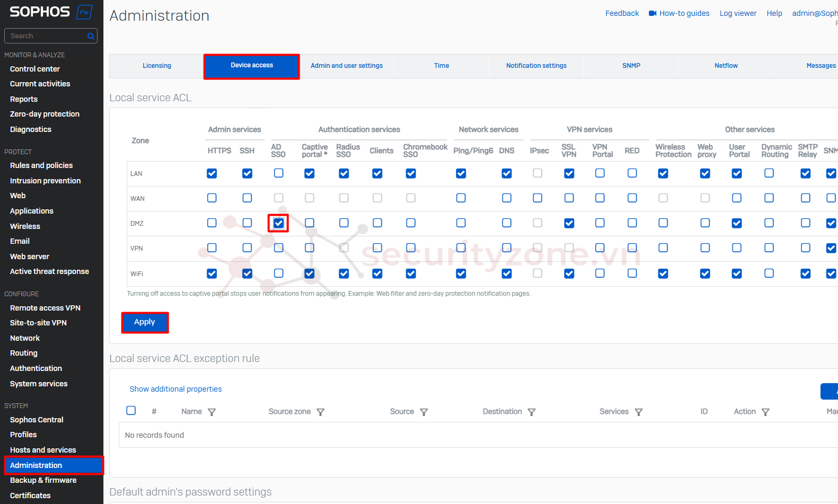Open Intrusion prevention in sidebar
This screenshot has height=504, width=838.
[45, 181]
